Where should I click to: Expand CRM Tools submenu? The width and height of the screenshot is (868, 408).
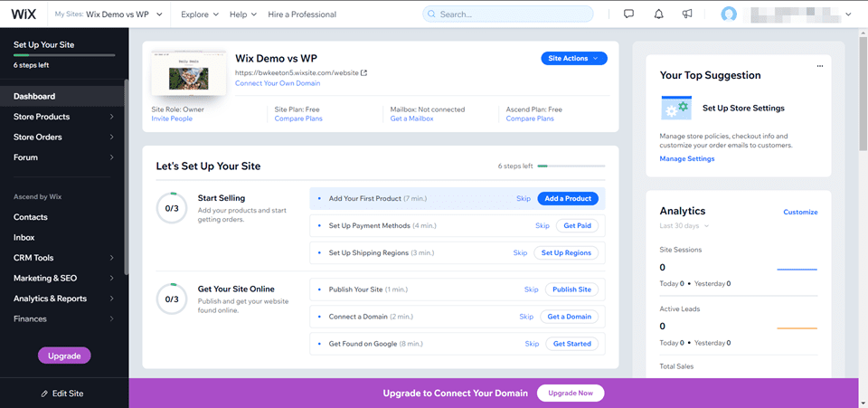click(112, 258)
